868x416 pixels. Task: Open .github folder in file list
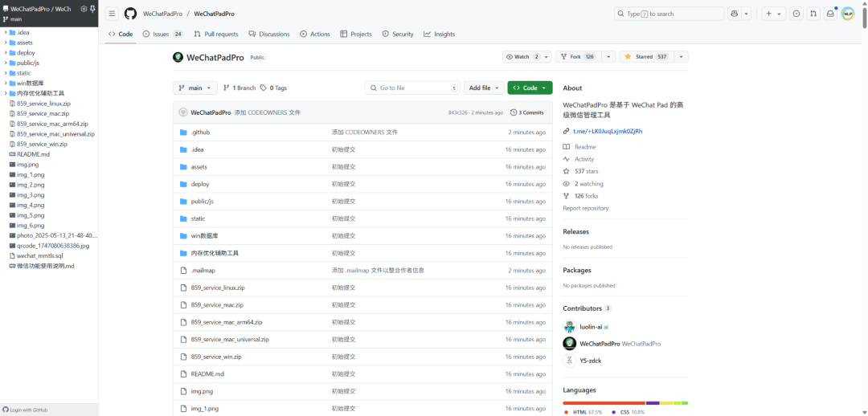200,133
